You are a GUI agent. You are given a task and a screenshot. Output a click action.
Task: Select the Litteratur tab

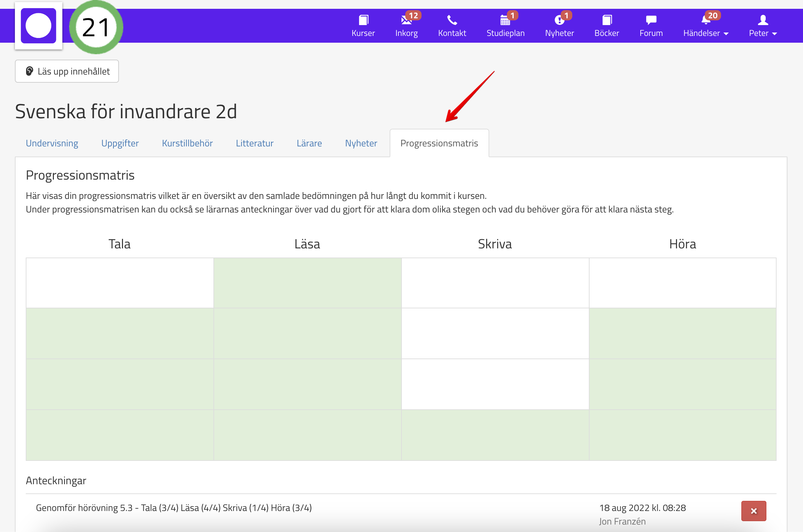[x=254, y=143]
